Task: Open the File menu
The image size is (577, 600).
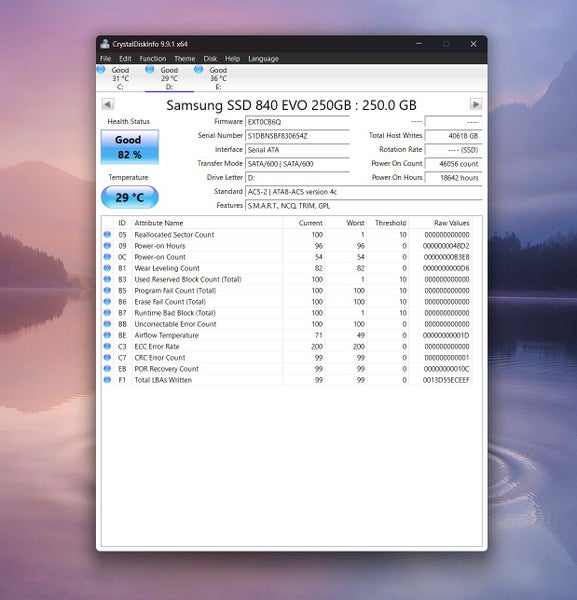Action: 105,59
